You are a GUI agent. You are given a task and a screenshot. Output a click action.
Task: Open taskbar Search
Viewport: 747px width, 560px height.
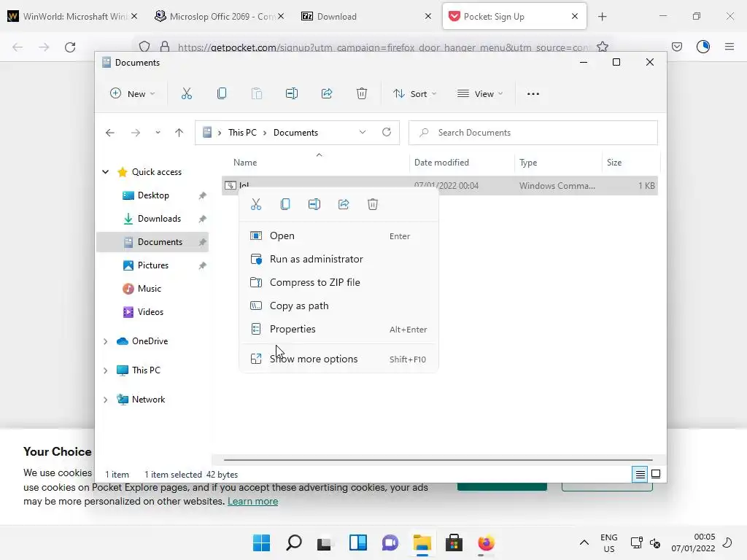point(293,542)
